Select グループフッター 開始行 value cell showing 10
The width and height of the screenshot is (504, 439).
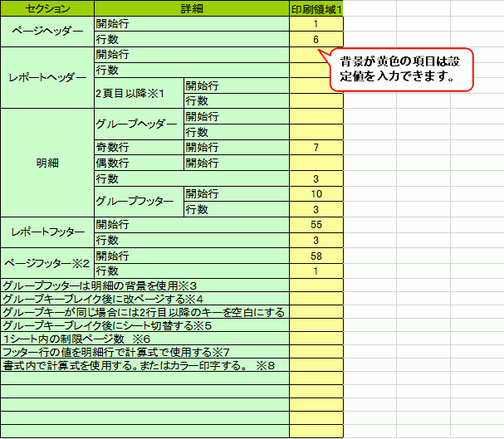coord(316,193)
